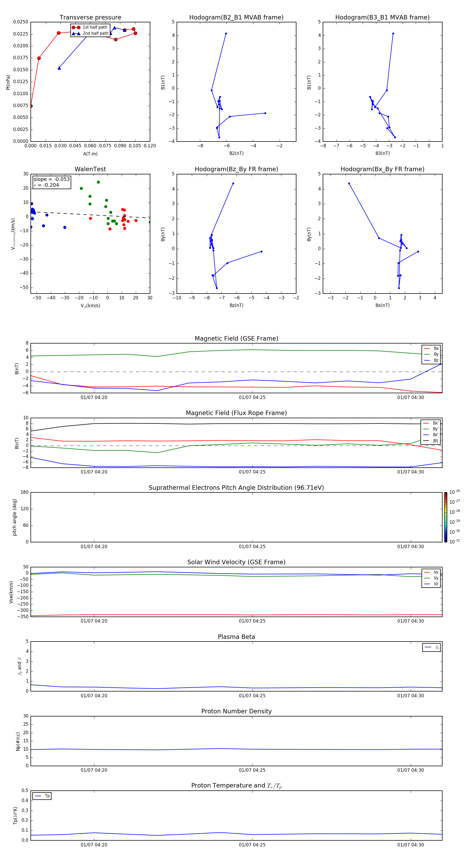Click the 'Vz' legend entry
The width and height of the screenshot is (473, 868).
431,584
